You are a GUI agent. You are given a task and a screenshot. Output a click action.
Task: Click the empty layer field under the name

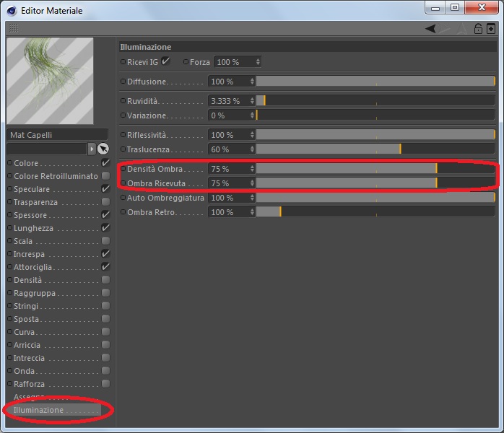(47, 149)
